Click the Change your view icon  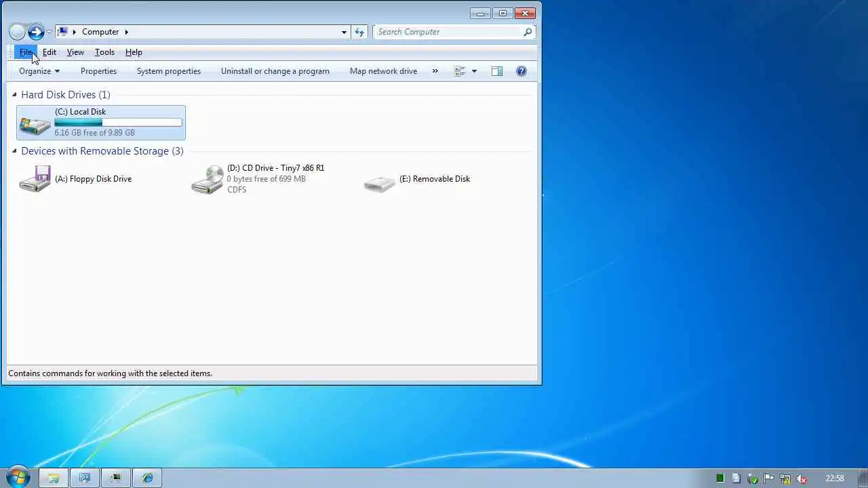(x=460, y=71)
